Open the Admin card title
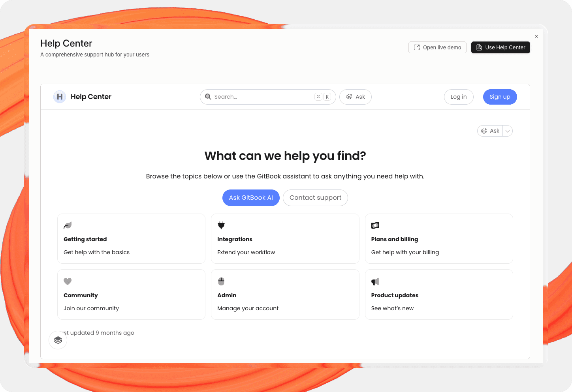 [x=227, y=295]
